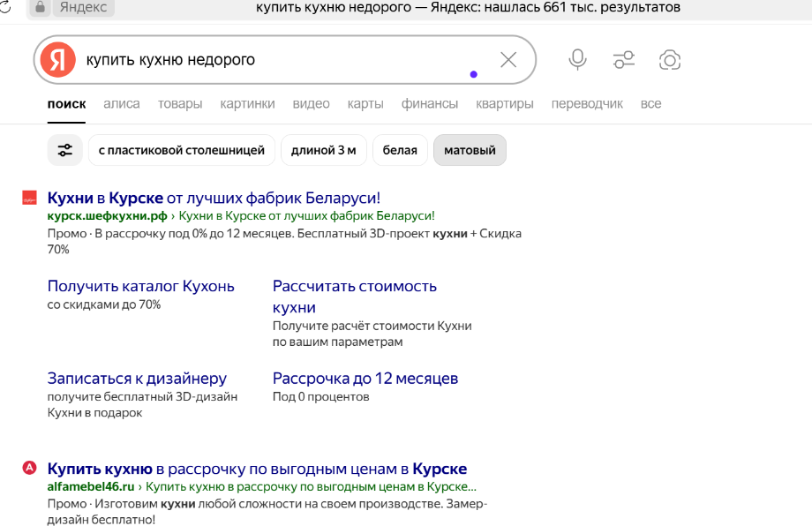Screen dimensions: 812x526
Task: Show все services tab
Action: click(x=651, y=104)
